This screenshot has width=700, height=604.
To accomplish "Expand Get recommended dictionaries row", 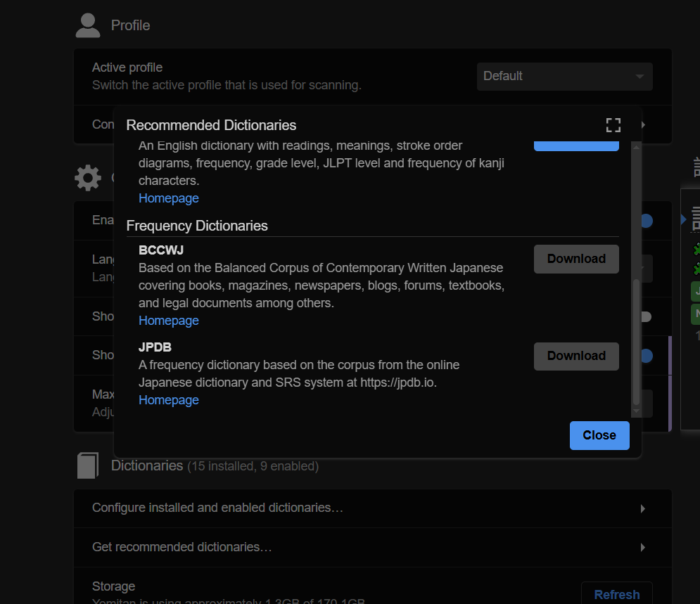I will coord(372,547).
